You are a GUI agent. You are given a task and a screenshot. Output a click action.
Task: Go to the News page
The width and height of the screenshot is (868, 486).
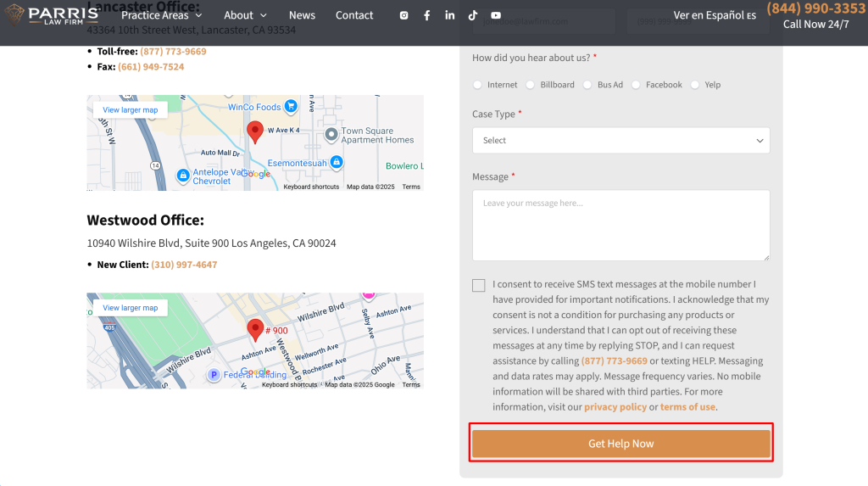(302, 15)
